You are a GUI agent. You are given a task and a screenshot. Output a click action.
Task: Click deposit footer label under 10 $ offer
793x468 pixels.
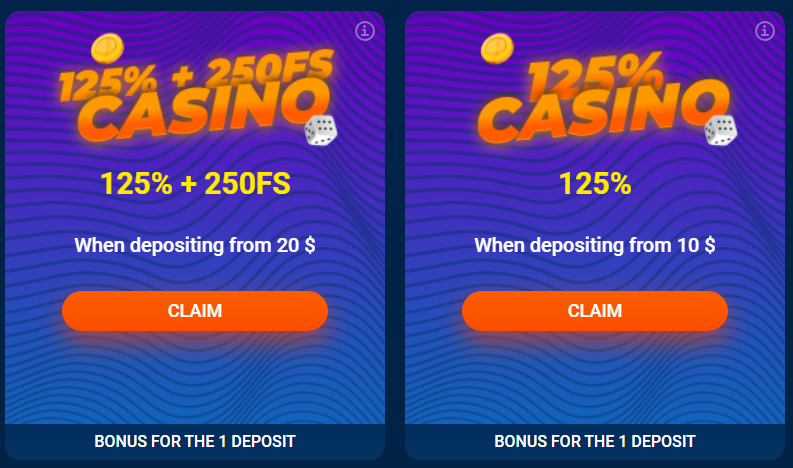595,440
